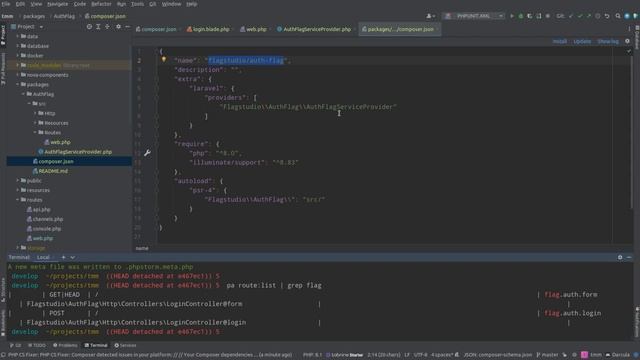
Task: Open Search Everywhere magnifier icon
Action: pyautogui.click(x=618, y=16)
